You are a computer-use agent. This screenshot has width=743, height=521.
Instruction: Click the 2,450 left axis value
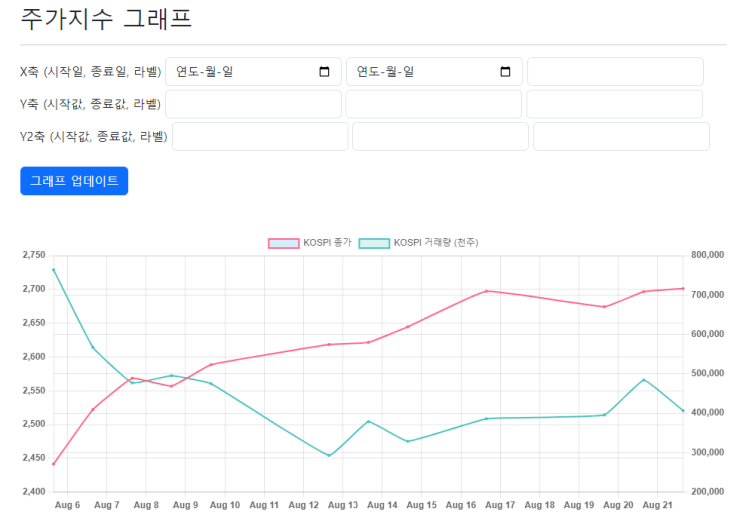[x=34, y=458]
